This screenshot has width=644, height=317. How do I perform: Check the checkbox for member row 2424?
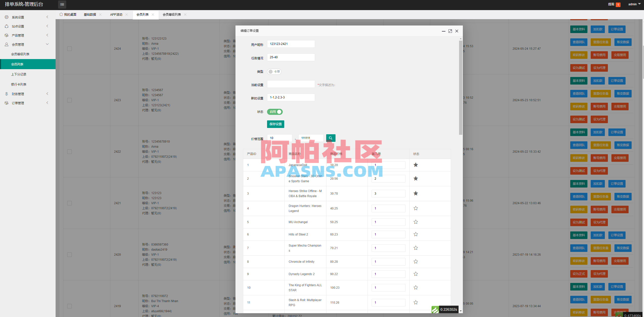[70, 49]
